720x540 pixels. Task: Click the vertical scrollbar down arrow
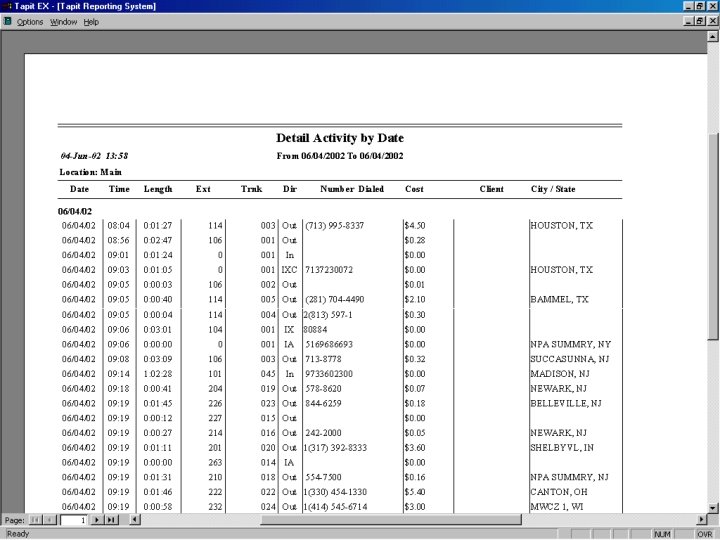pyautogui.click(x=713, y=508)
